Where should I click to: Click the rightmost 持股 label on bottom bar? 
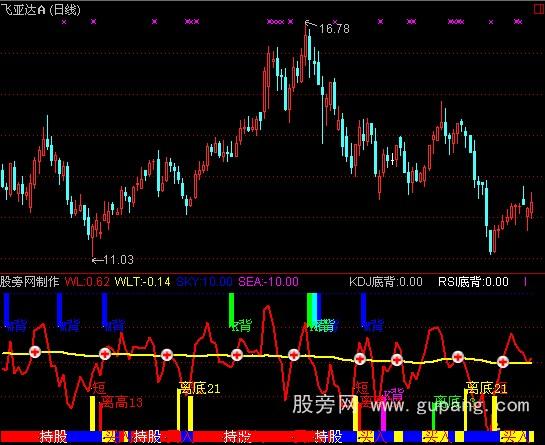(x=328, y=436)
